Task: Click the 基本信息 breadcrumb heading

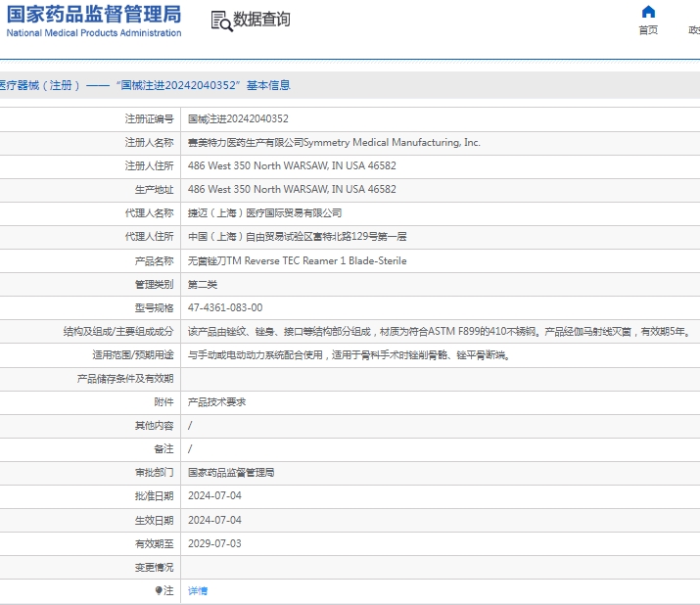Action: (x=268, y=85)
